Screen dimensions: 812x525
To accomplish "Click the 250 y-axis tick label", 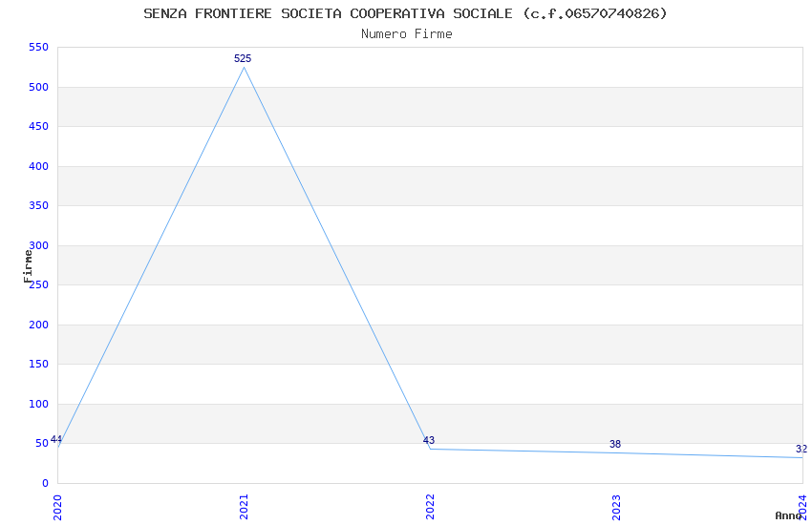I will click(x=39, y=285).
